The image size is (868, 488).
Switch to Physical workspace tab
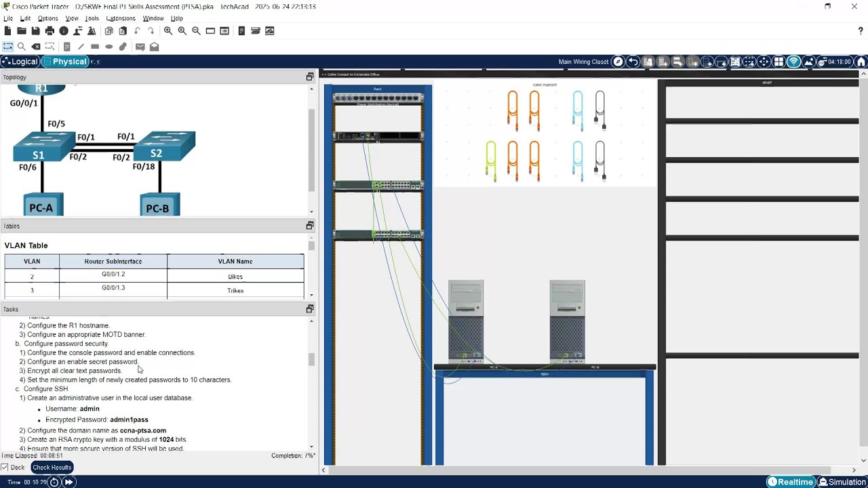click(x=66, y=62)
